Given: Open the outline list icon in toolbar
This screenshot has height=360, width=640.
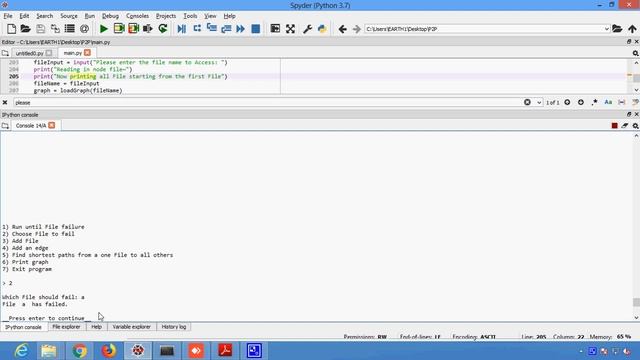Looking at the screenshot, I should tap(70, 29).
